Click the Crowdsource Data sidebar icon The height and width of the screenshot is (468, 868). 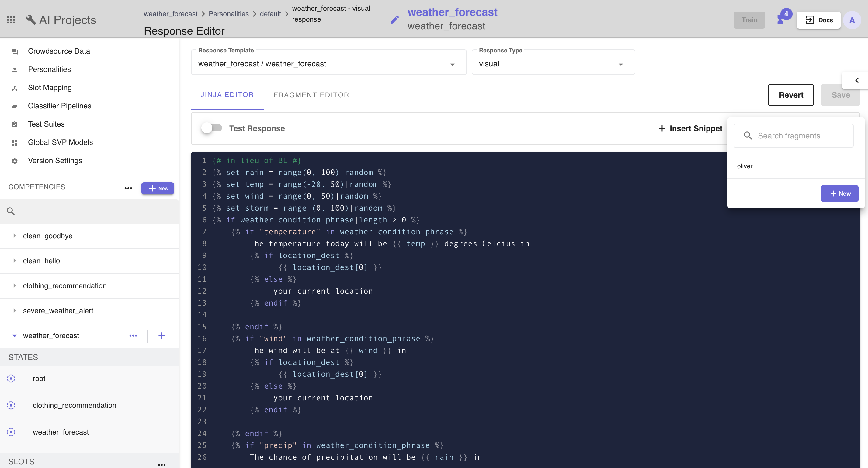tap(14, 51)
